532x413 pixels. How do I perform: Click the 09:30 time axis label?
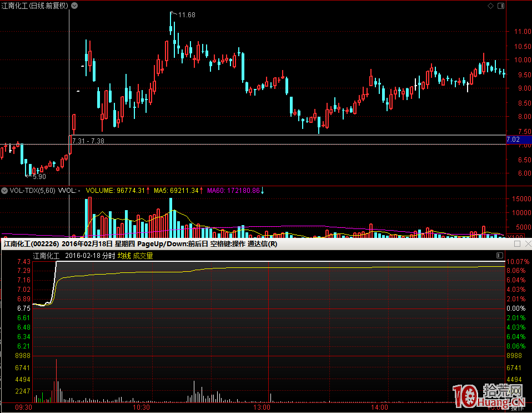pyautogui.click(x=24, y=407)
